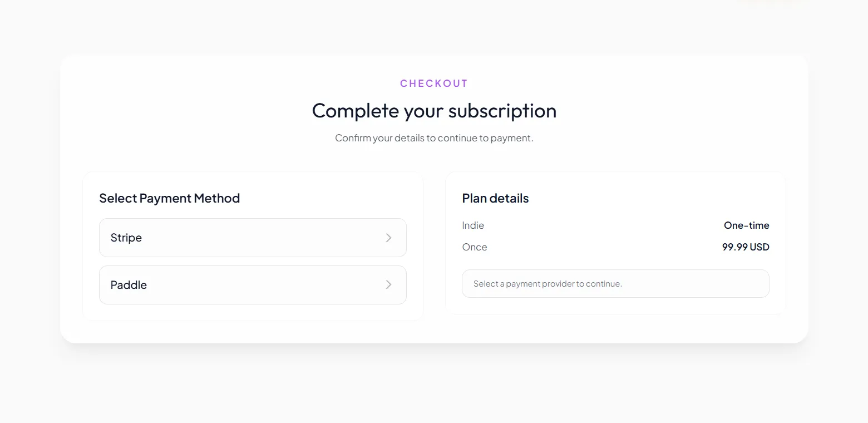This screenshot has width=868, height=423.
Task: Click the right-arrow icon next to Stripe
Action: click(x=388, y=238)
